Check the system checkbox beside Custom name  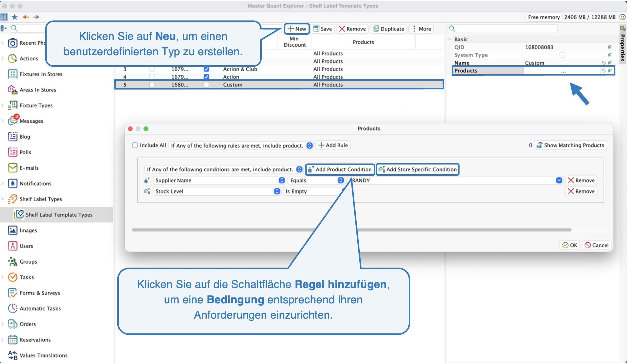pyautogui.click(x=207, y=85)
